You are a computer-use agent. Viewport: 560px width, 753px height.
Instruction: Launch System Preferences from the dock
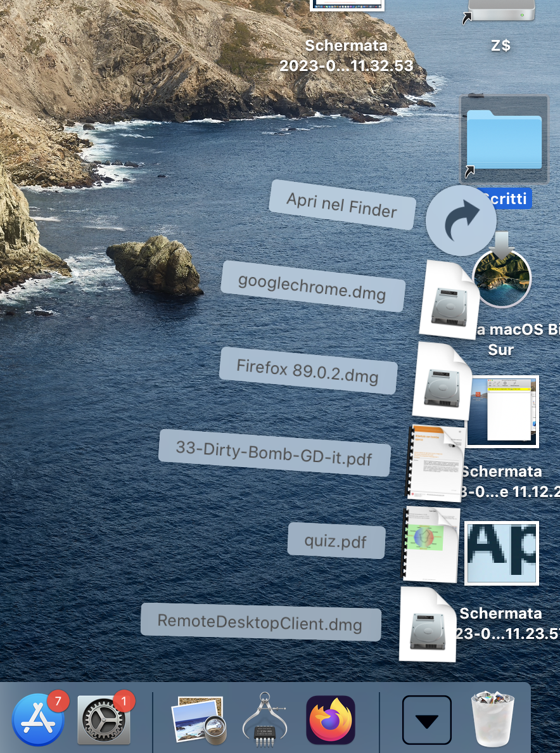[x=104, y=720]
